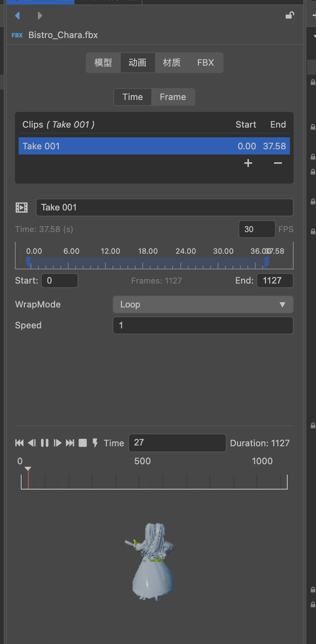Go back with the left arrow
The image size is (316, 644).
pyautogui.click(x=18, y=16)
